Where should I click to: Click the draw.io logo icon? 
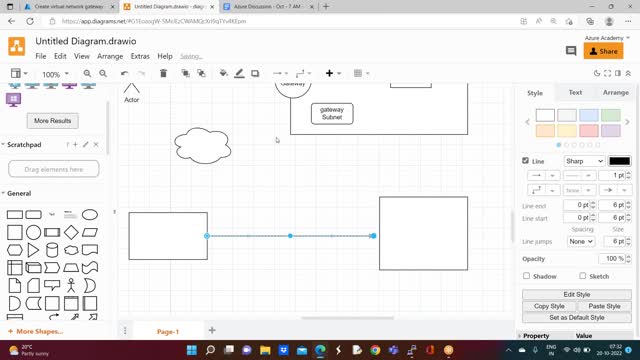[x=17, y=46]
